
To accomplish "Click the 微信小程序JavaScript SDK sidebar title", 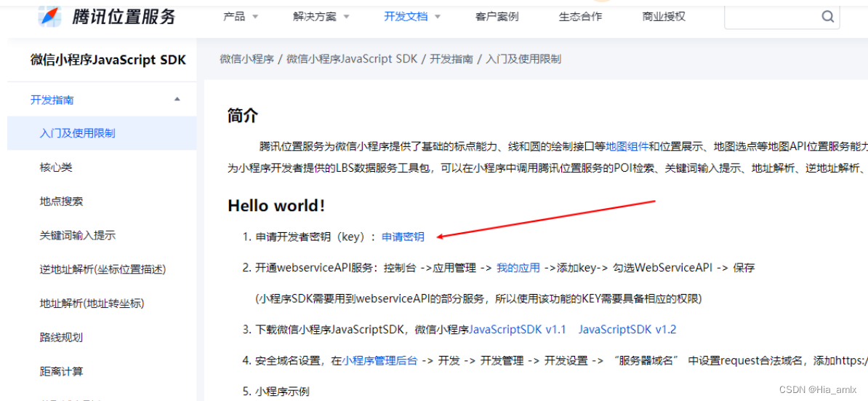I will click(x=108, y=60).
